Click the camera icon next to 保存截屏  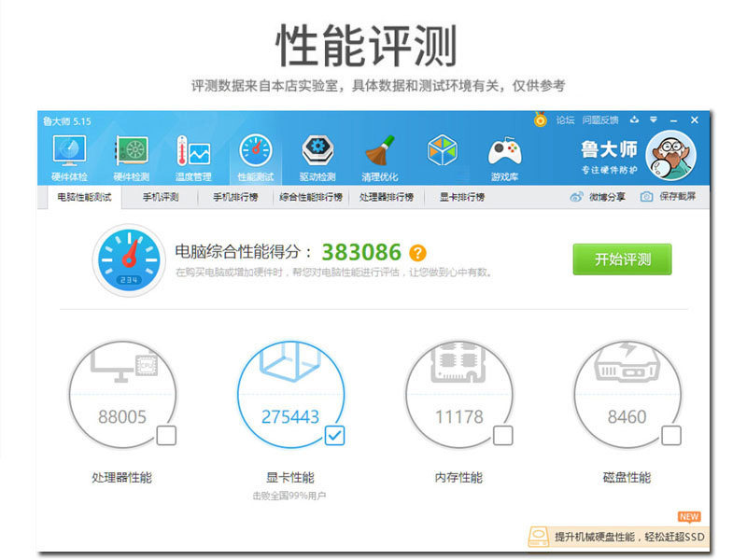[x=646, y=197]
